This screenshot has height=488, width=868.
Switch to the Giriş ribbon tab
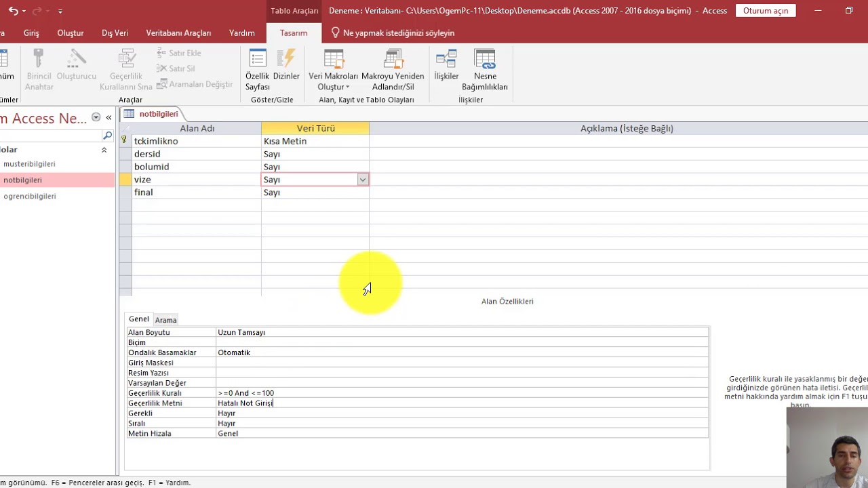point(31,33)
